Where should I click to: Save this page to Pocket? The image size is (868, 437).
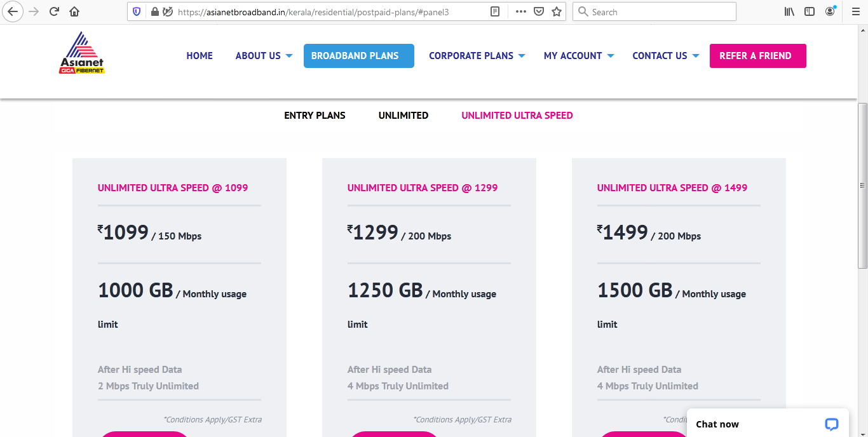pyautogui.click(x=539, y=11)
